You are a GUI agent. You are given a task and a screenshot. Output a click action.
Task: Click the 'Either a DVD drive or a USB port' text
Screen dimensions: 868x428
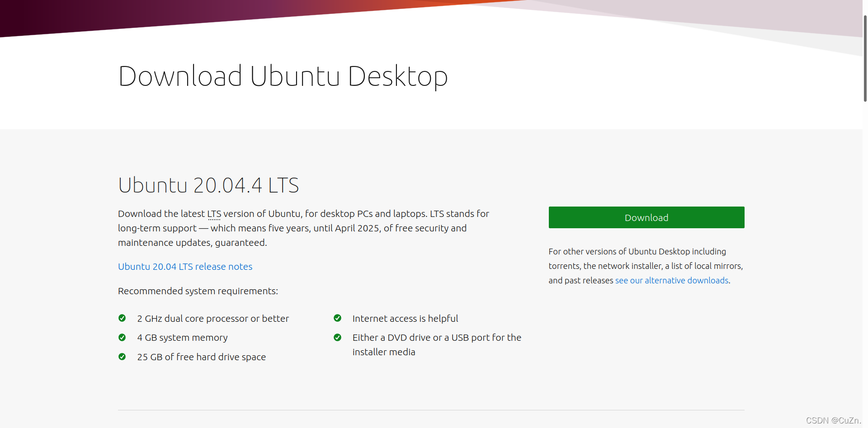pyautogui.click(x=437, y=345)
